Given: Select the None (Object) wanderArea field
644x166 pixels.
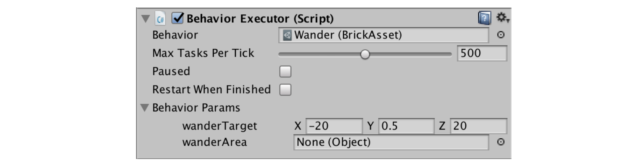Looking at the screenshot, I should [x=391, y=142].
